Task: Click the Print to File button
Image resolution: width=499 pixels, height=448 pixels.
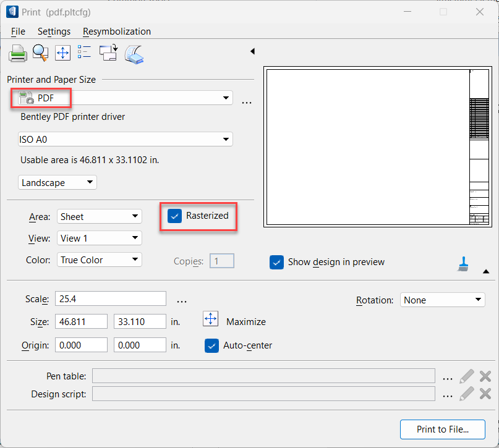Action: [x=442, y=429]
